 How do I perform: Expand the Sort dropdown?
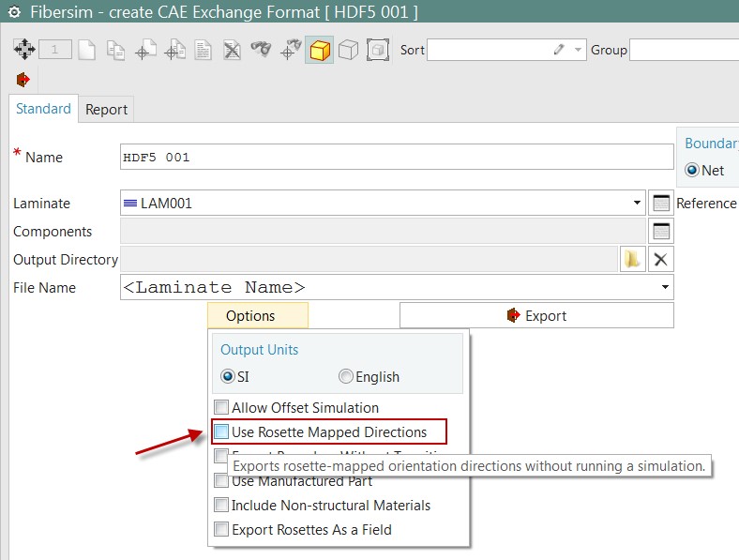[578, 51]
